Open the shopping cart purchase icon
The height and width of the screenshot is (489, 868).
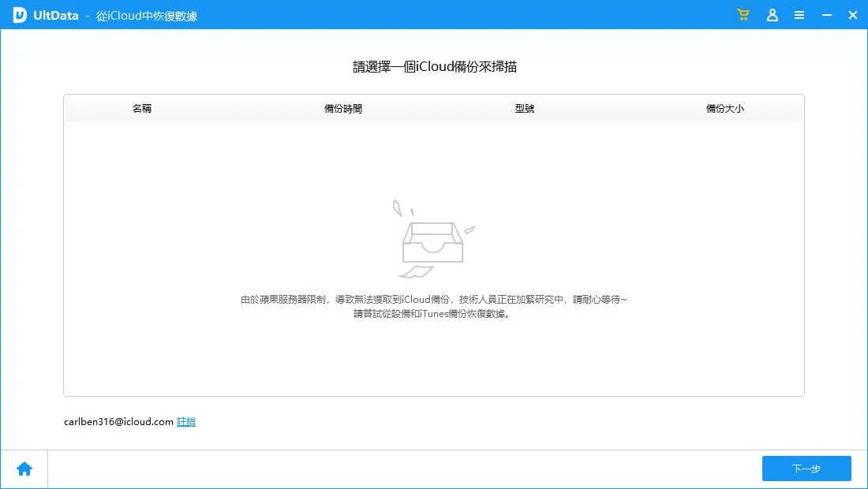743,15
